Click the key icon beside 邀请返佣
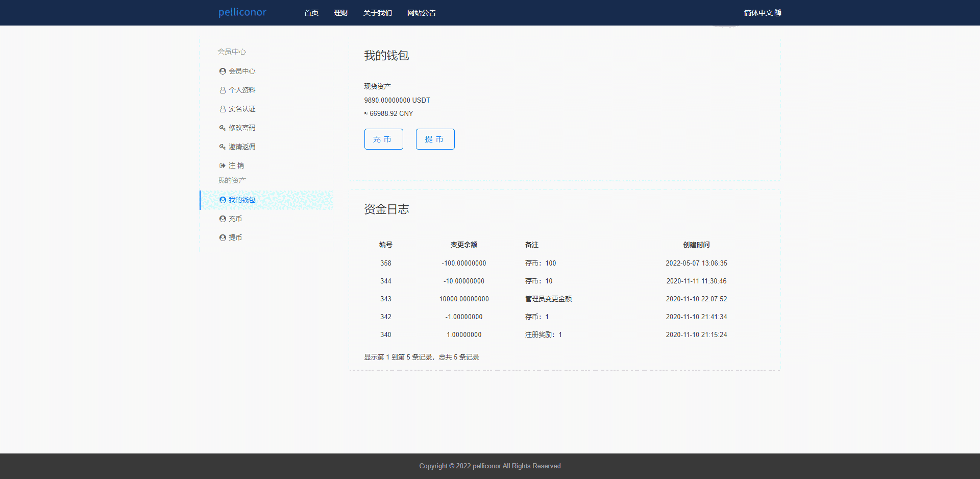Viewport: 980px width, 479px height. [x=223, y=147]
